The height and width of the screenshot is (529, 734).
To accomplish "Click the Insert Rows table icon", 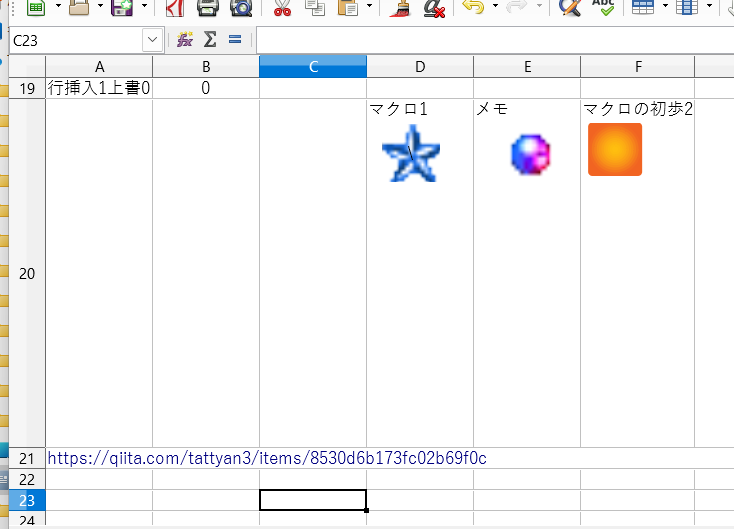I will (x=643, y=7).
